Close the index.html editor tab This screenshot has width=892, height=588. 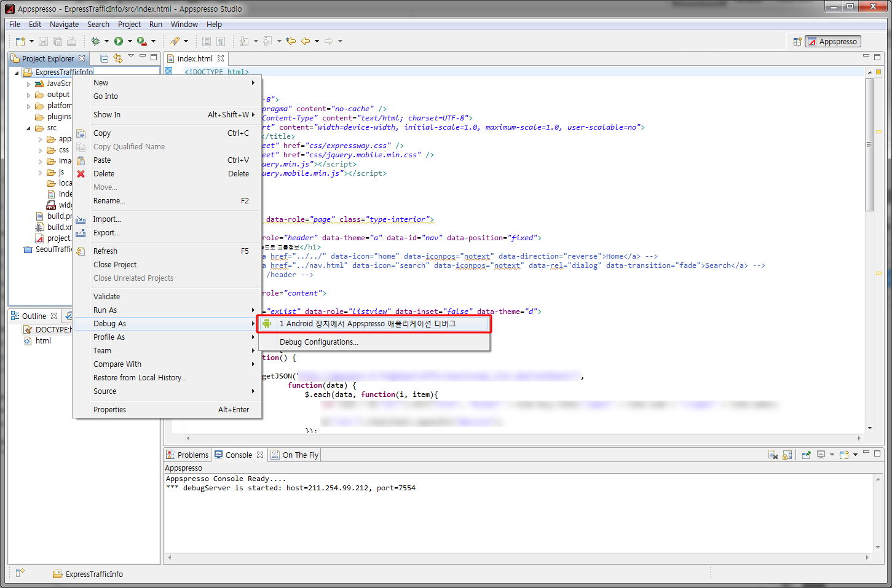[221, 58]
